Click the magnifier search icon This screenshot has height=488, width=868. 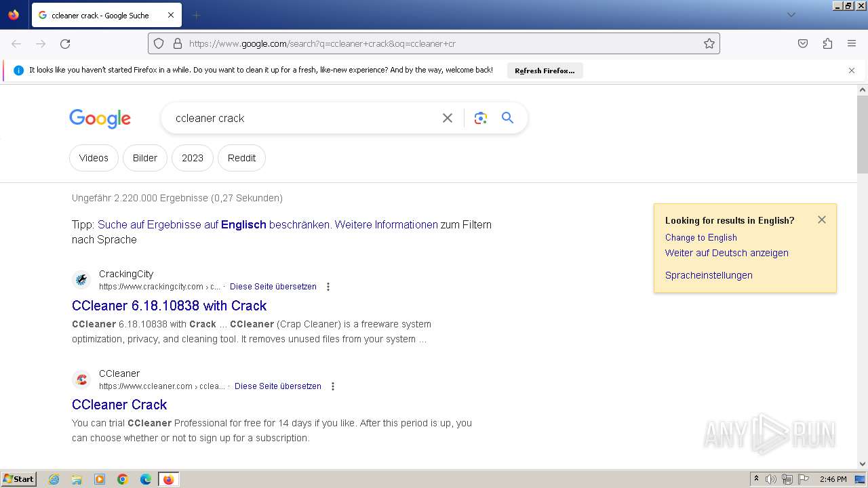coord(507,118)
